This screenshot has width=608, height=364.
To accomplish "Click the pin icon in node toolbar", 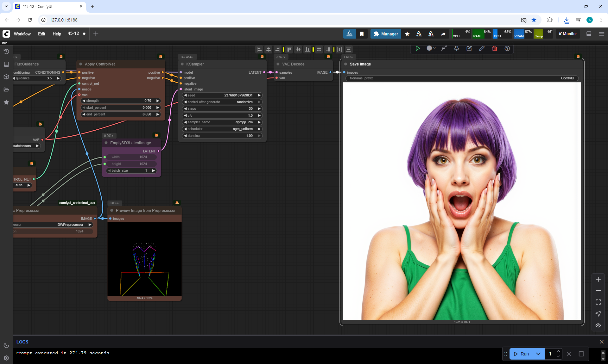I will 456,48.
